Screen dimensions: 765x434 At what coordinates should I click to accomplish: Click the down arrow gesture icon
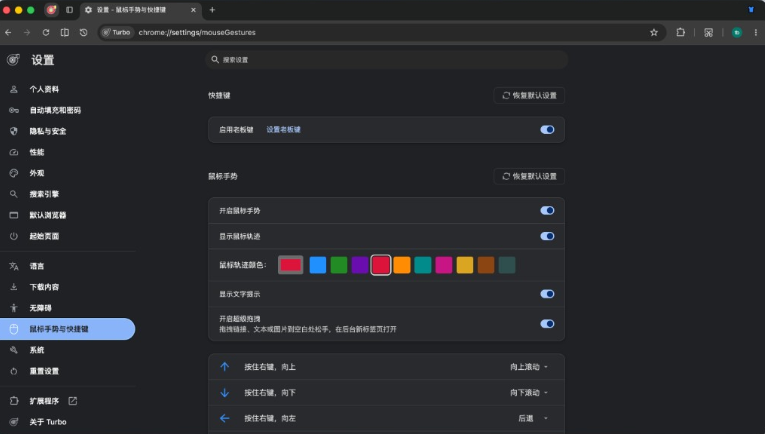[224, 393]
